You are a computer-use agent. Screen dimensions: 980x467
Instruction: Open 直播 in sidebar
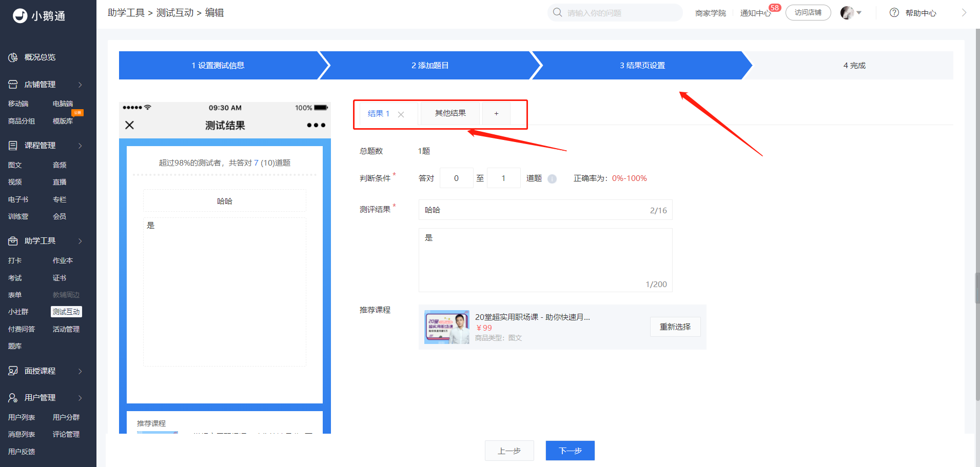60,182
